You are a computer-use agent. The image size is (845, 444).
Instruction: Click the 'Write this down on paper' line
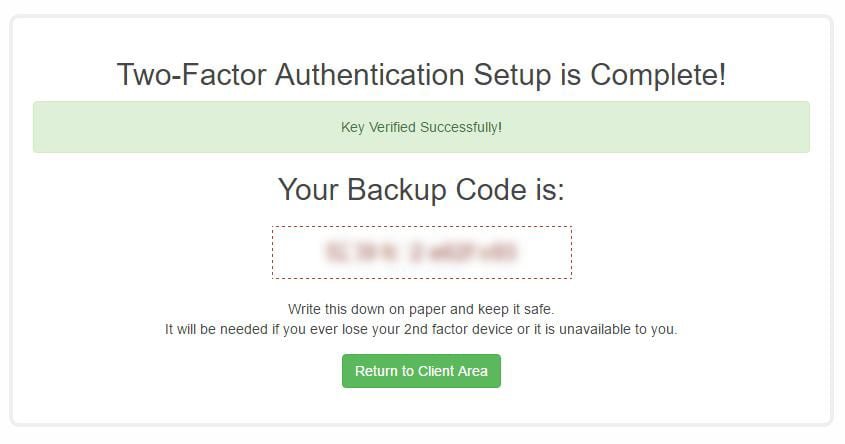click(421, 309)
